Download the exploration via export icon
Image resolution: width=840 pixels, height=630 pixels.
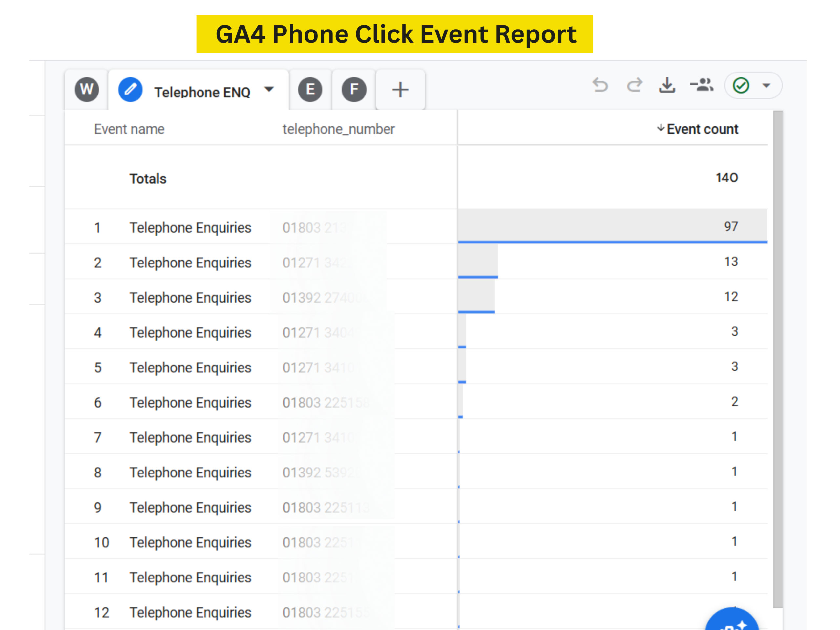(667, 85)
